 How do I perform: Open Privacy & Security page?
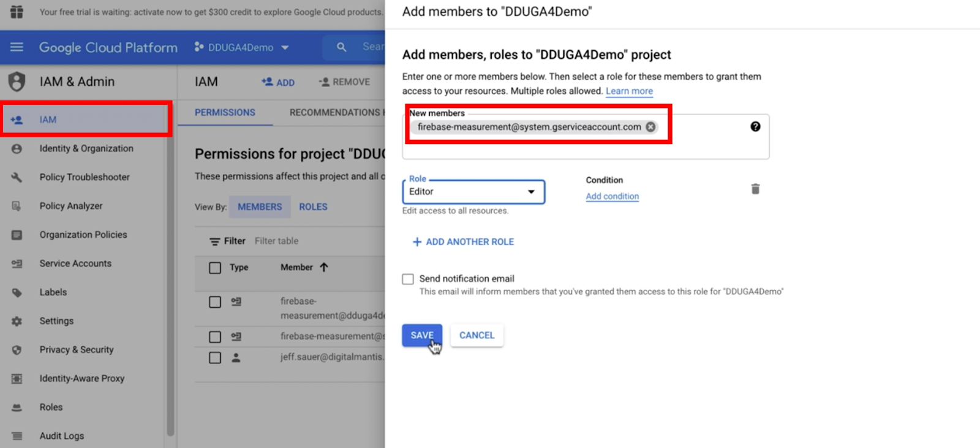point(83,350)
